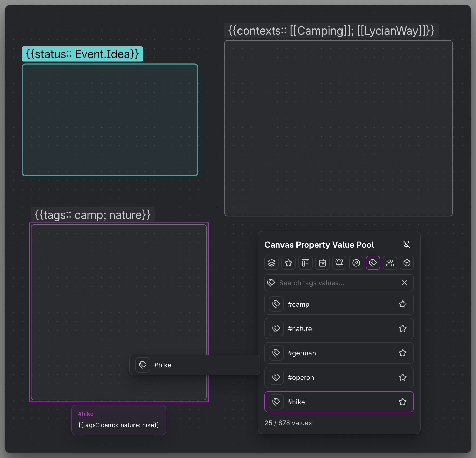The height and width of the screenshot is (458, 476).
Task: Select the compass contexts filter icon
Action: (356, 263)
